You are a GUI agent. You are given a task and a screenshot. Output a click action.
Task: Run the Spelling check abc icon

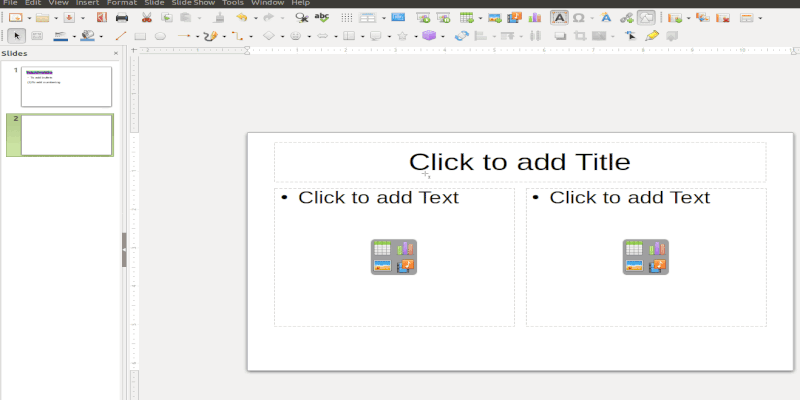322,18
